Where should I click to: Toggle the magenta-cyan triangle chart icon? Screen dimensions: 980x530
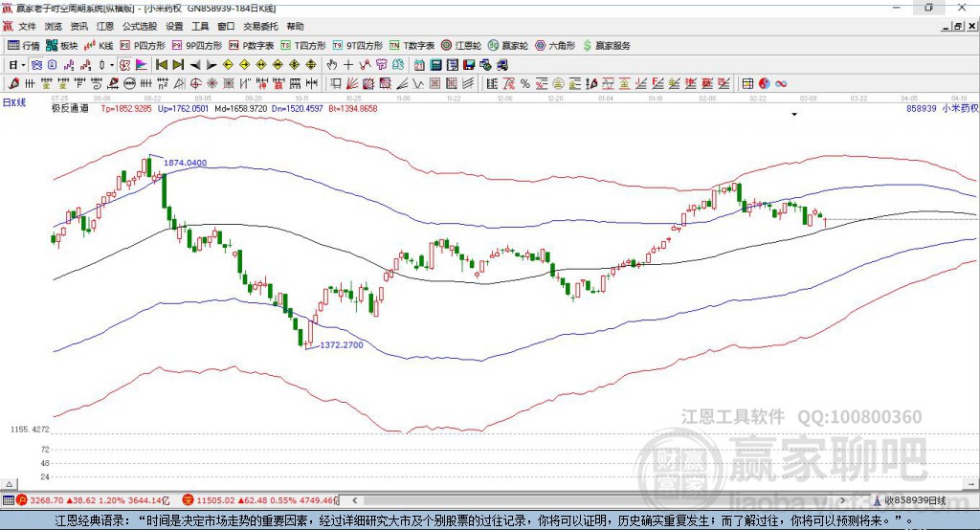click(142, 65)
